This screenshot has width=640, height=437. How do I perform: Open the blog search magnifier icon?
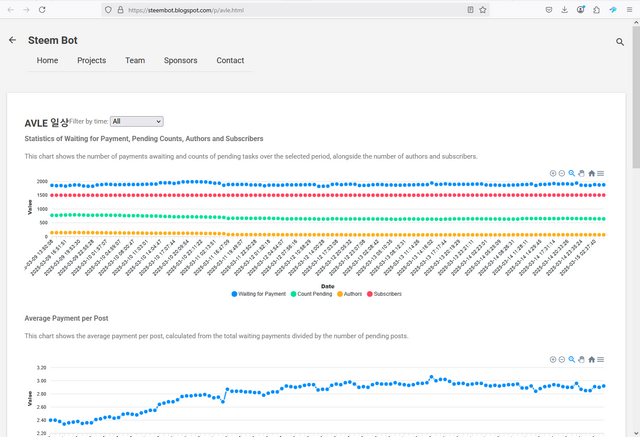coord(620,42)
